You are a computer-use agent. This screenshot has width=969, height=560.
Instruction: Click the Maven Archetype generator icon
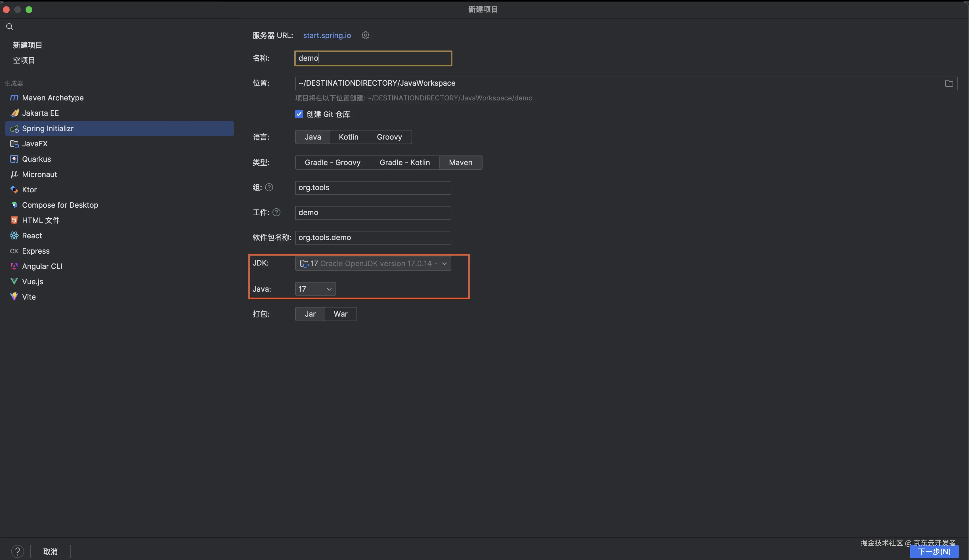tap(14, 98)
